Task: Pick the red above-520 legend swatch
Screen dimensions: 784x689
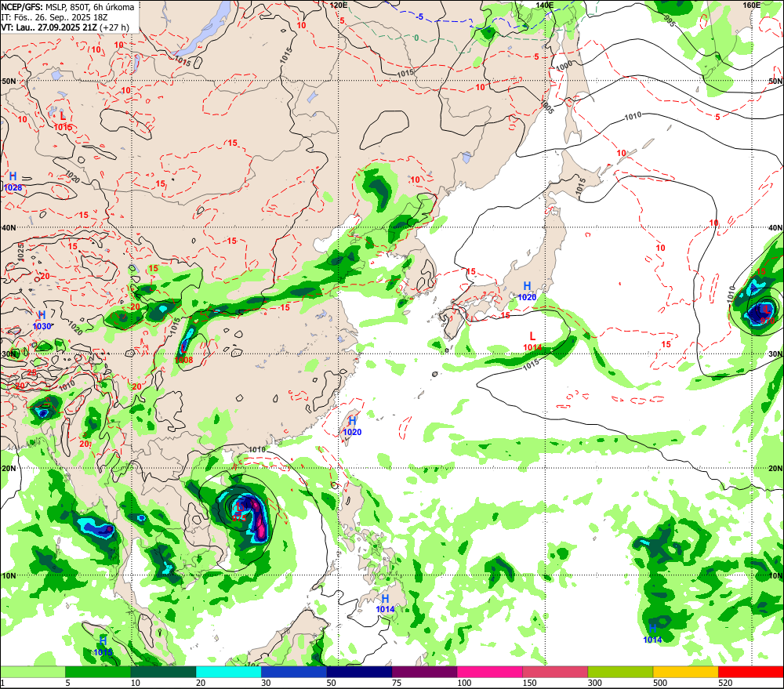Action: point(751,672)
